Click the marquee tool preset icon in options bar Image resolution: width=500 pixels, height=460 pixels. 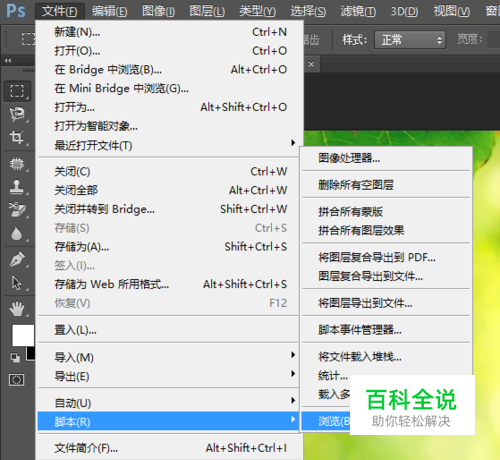(x=28, y=39)
